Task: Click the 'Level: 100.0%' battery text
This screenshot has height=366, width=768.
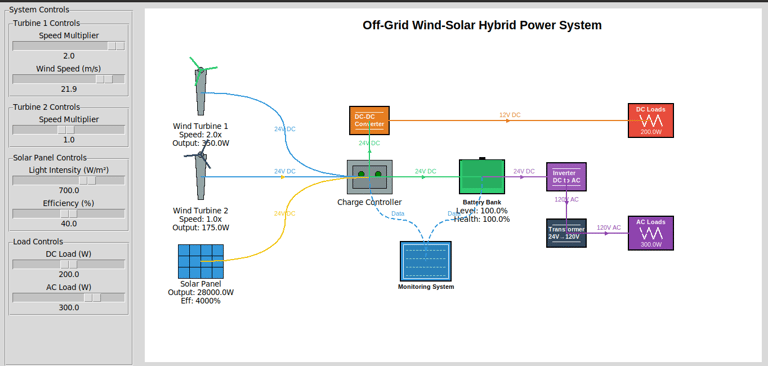Action: 482,211
